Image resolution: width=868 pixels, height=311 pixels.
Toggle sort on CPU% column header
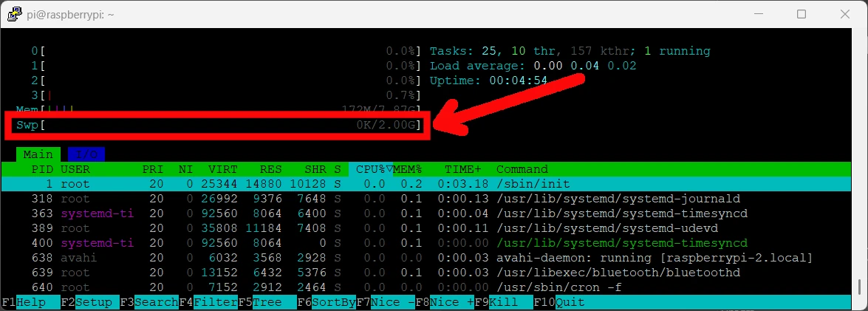coord(371,169)
